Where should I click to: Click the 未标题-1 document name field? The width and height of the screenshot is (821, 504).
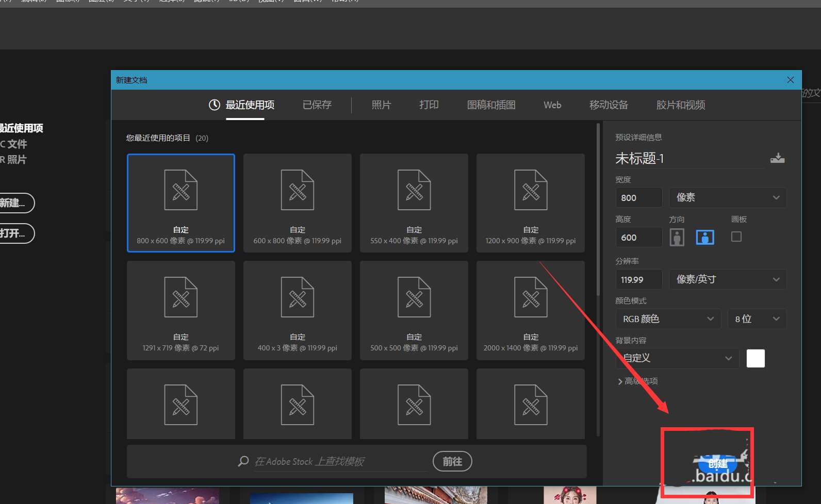(x=690, y=158)
